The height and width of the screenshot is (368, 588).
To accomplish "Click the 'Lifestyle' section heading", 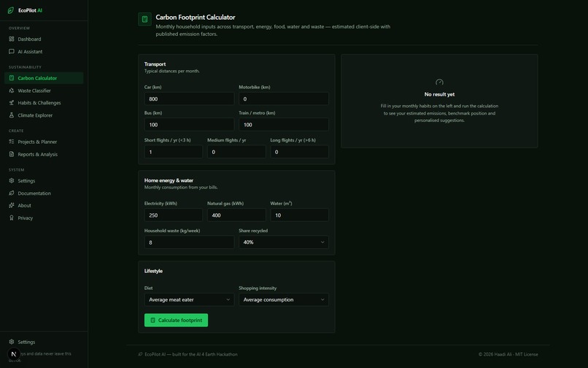I will coord(153,271).
